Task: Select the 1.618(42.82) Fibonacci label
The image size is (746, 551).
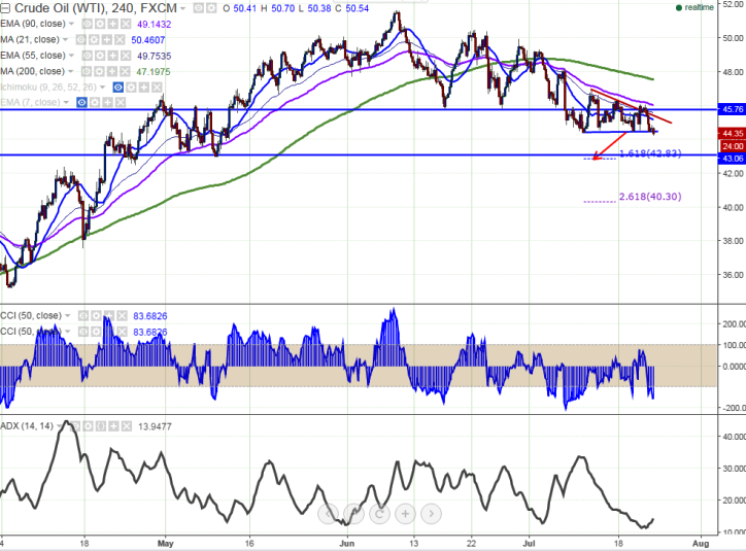Action: click(x=650, y=153)
